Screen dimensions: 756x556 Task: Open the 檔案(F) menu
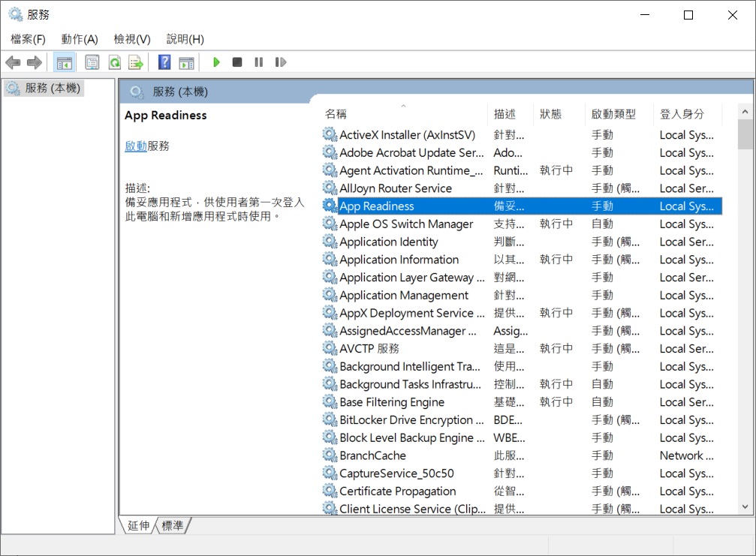coord(28,39)
